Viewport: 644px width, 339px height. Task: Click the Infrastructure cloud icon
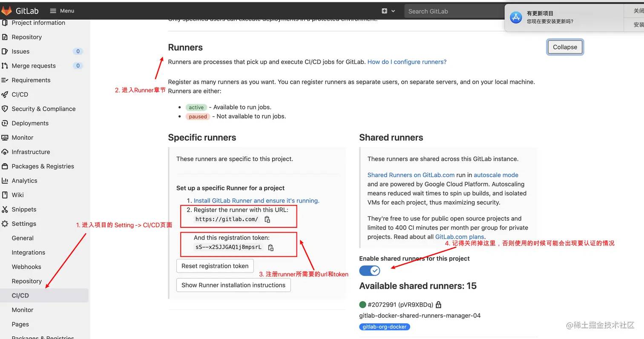pyautogui.click(x=5, y=152)
